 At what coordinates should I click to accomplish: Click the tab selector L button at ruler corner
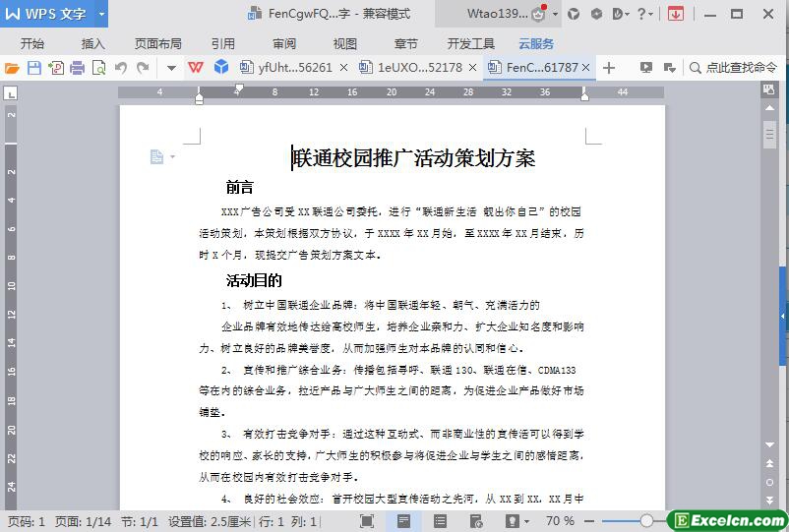click(10, 93)
